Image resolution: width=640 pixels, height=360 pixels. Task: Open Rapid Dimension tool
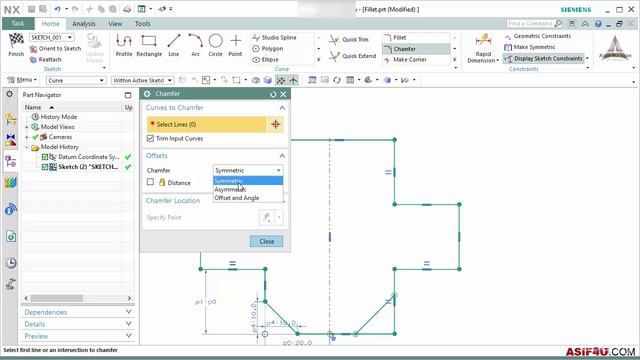(x=483, y=48)
